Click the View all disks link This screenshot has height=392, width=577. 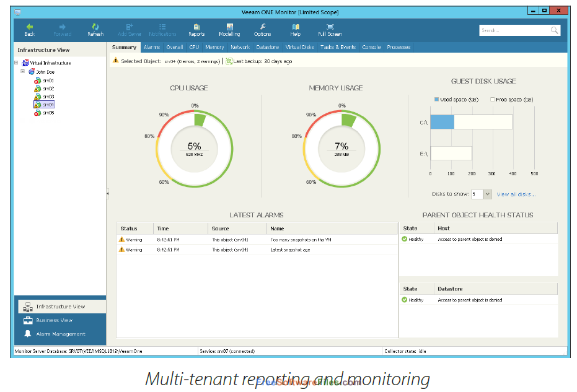(516, 194)
